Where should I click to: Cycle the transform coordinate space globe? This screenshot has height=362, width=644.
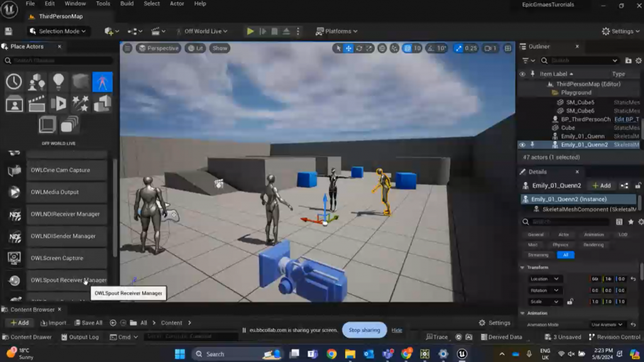coord(382,48)
